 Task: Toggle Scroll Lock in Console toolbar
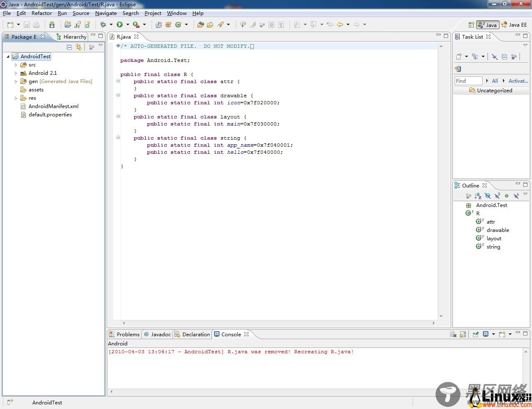click(x=463, y=334)
